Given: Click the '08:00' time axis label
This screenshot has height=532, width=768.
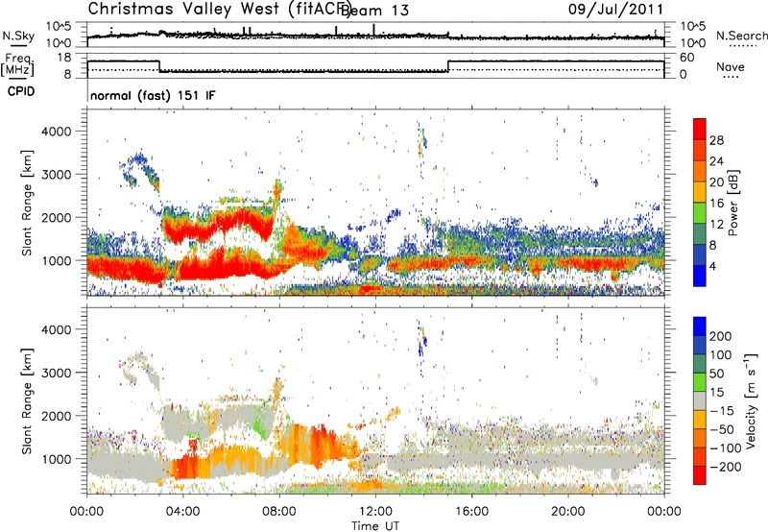Looking at the screenshot, I should (x=279, y=512).
